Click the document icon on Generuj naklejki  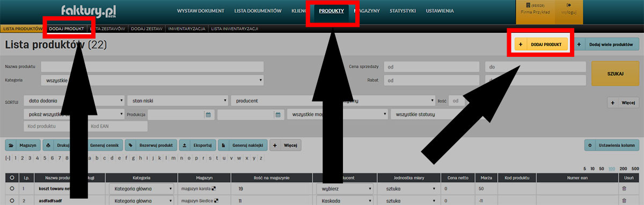[x=223, y=145]
